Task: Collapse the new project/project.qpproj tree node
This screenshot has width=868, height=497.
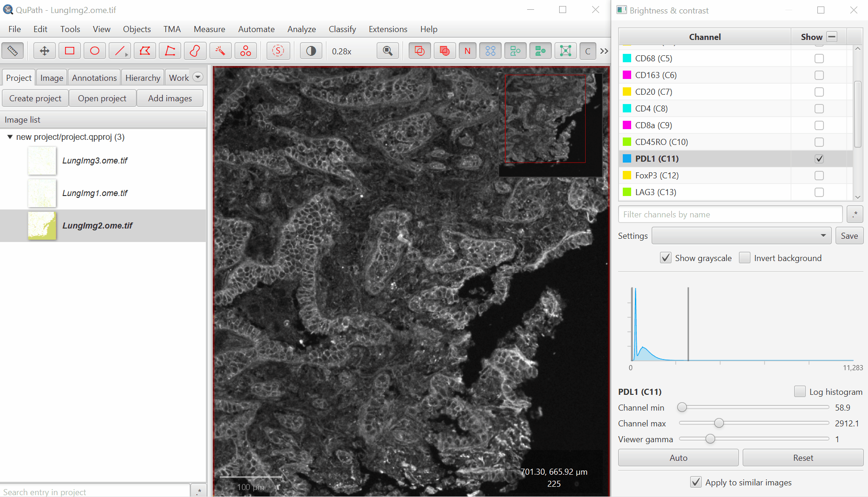Action: [x=10, y=137]
